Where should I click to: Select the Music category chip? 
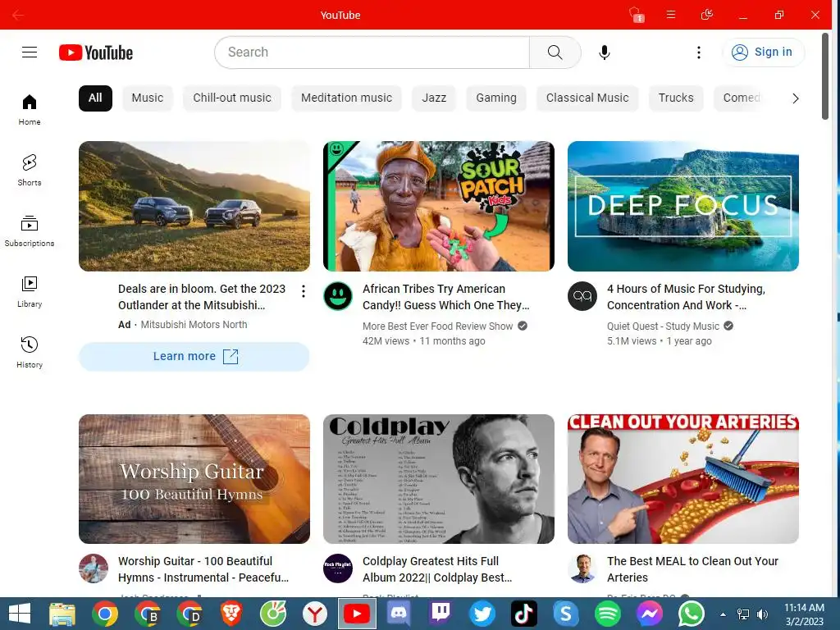(148, 98)
